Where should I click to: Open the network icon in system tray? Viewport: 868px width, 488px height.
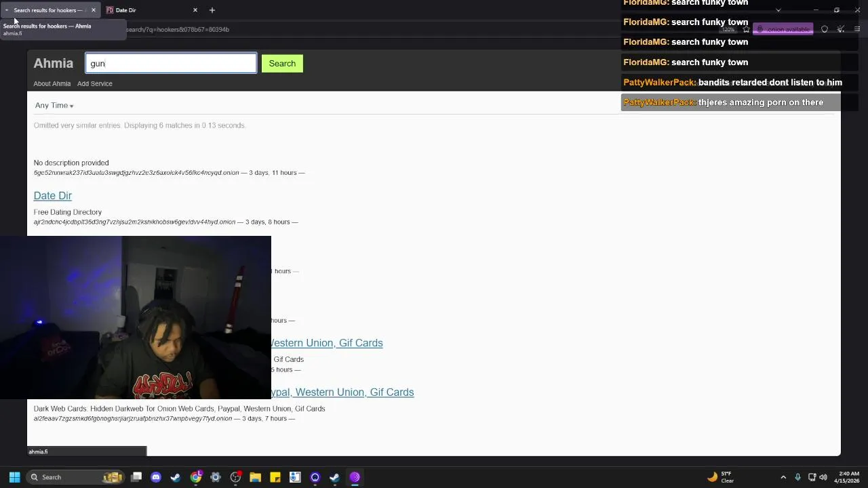click(812, 477)
